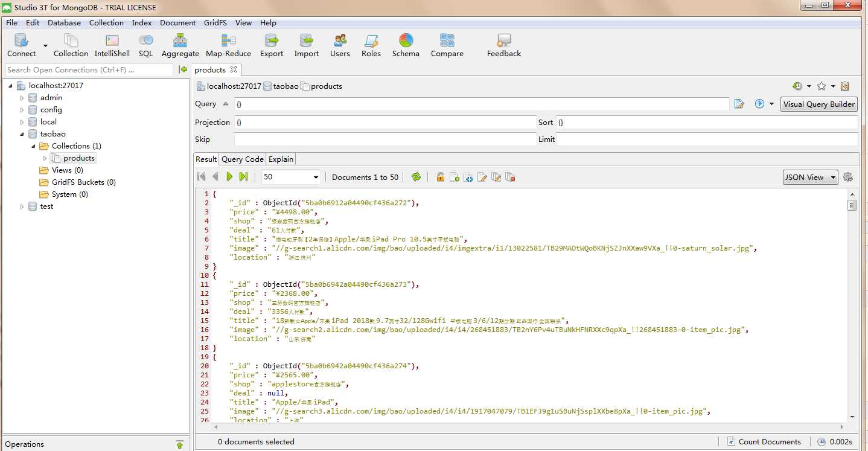
Task: Click into the Projection input field
Action: [x=385, y=123]
